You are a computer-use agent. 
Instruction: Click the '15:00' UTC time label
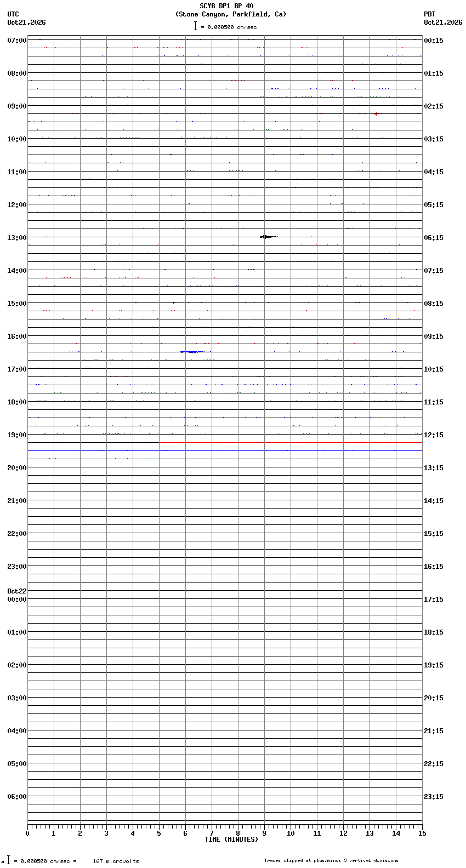pyautogui.click(x=17, y=304)
